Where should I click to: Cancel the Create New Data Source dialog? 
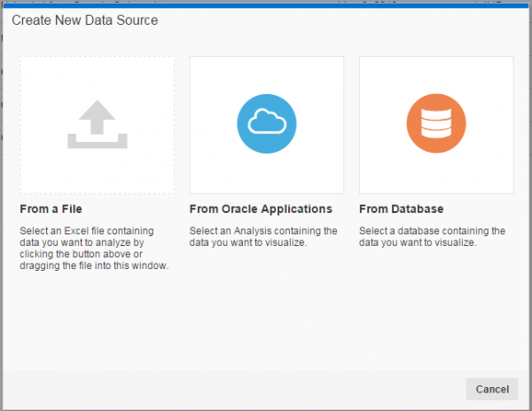492,389
